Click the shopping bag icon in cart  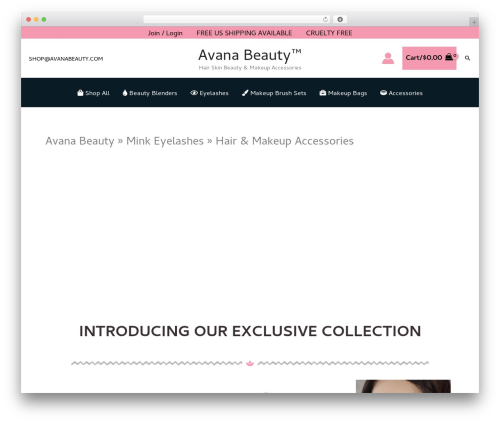click(449, 57)
